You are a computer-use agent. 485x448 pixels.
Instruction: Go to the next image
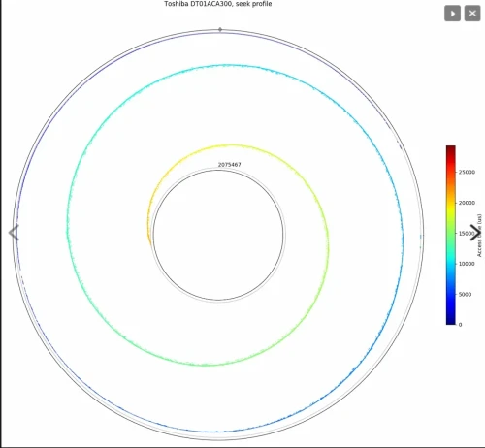pos(475,233)
